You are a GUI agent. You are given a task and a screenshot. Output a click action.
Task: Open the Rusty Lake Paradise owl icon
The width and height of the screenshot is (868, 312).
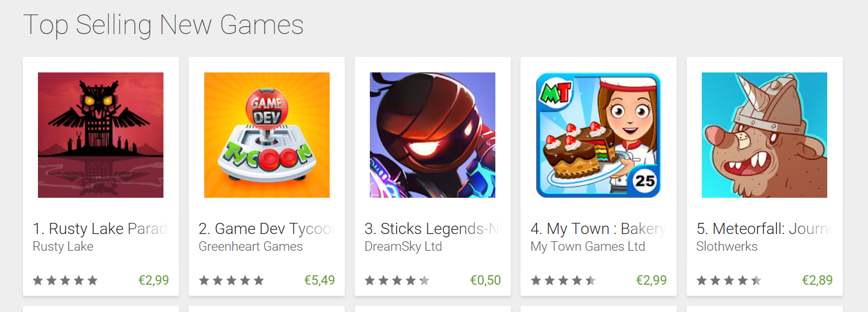point(100,135)
